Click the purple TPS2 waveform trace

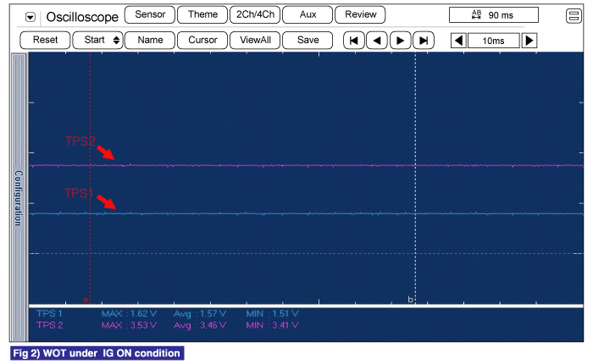pos(307,166)
